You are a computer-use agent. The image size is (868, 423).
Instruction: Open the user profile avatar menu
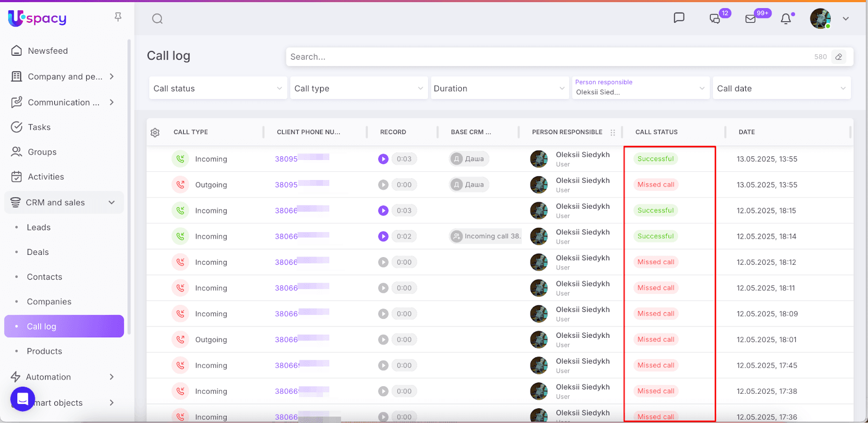pyautogui.click(x=820, y=19)
